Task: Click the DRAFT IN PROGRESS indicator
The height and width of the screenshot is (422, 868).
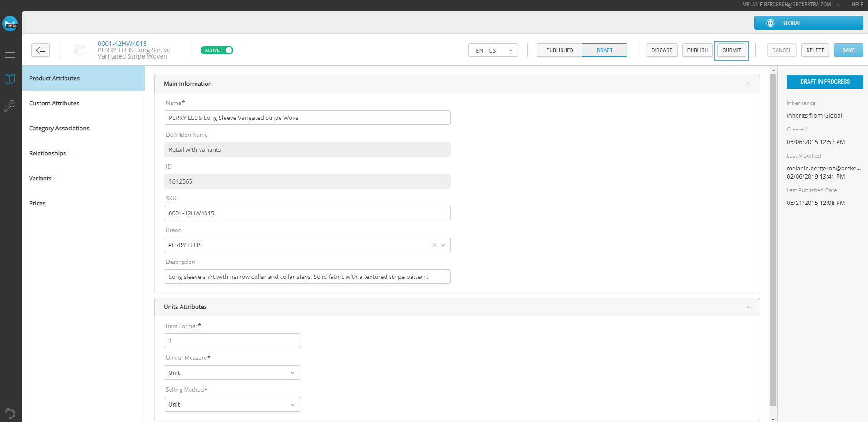Action: [824, 82]
